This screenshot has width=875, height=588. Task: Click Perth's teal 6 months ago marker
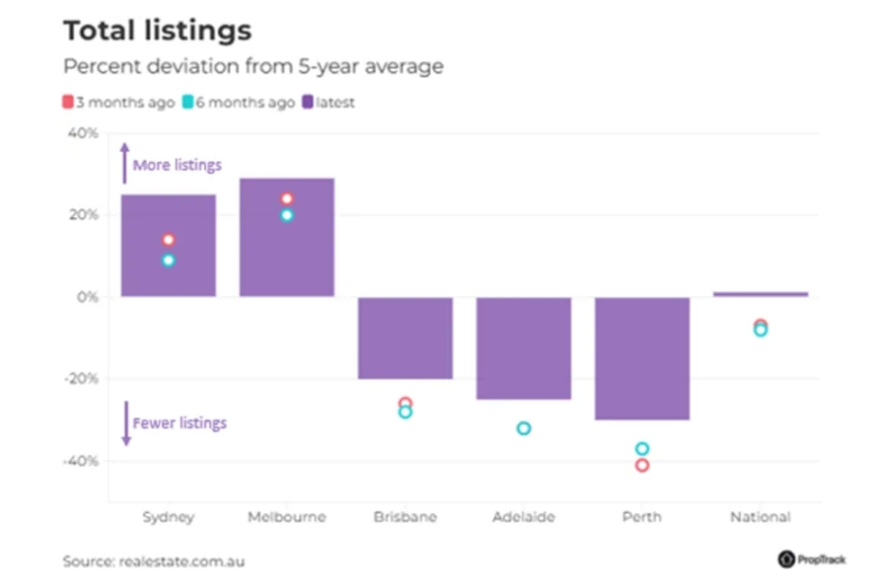642,449
